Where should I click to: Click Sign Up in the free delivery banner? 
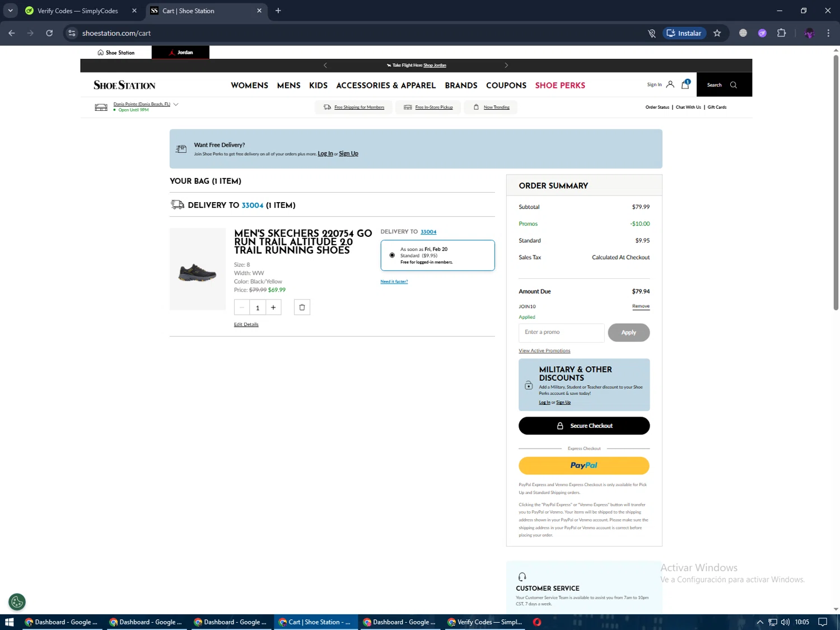(x=348, y=153)
